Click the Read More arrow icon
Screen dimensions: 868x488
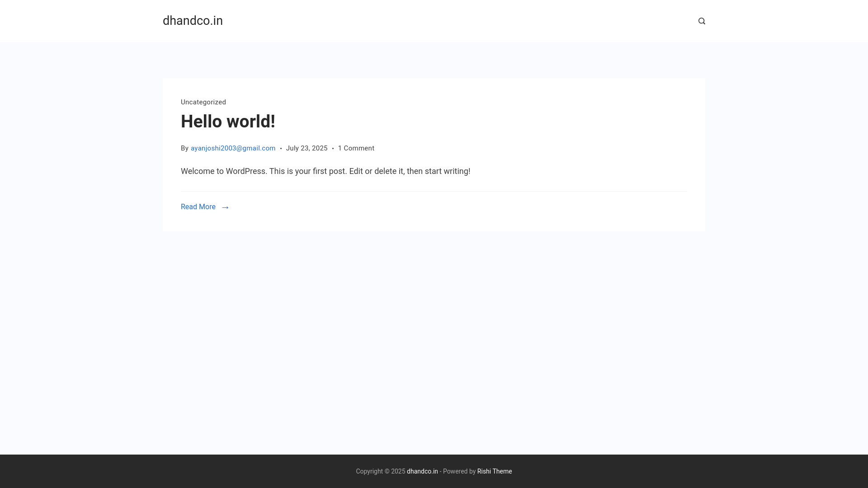(x=225, y=207)
